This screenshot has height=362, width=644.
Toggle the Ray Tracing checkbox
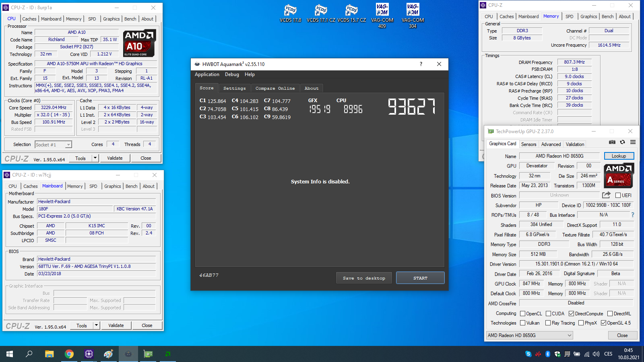(548, 323)
